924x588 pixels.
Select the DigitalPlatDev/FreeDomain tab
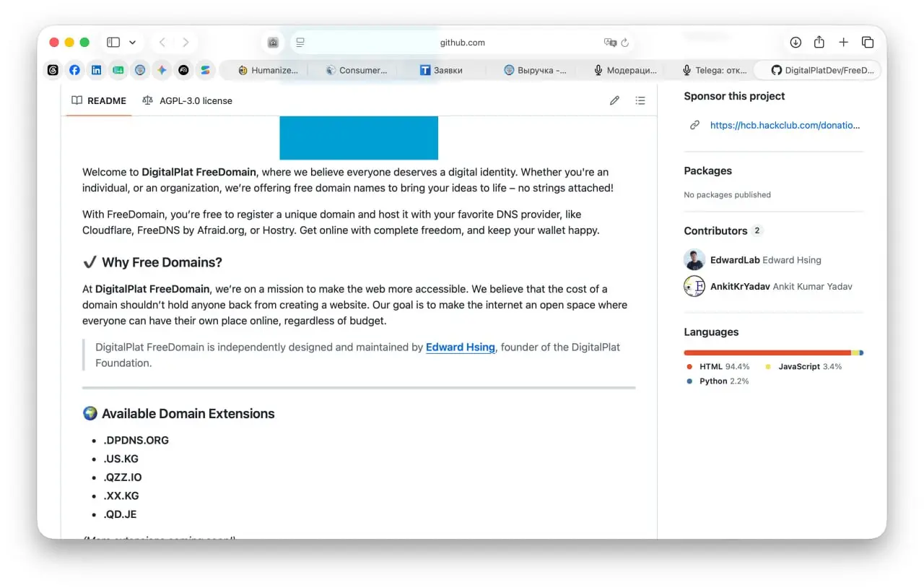pos(816,70)
